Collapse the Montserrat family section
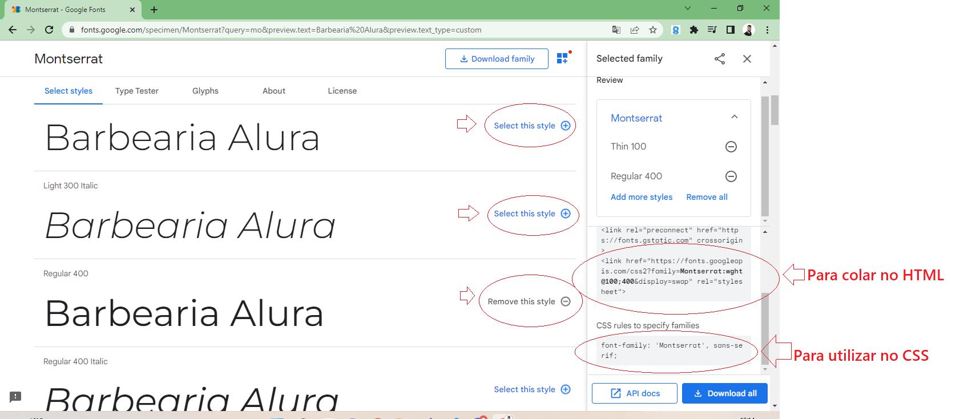Viewport: 980px width, 419px height. tap(735, 117)
